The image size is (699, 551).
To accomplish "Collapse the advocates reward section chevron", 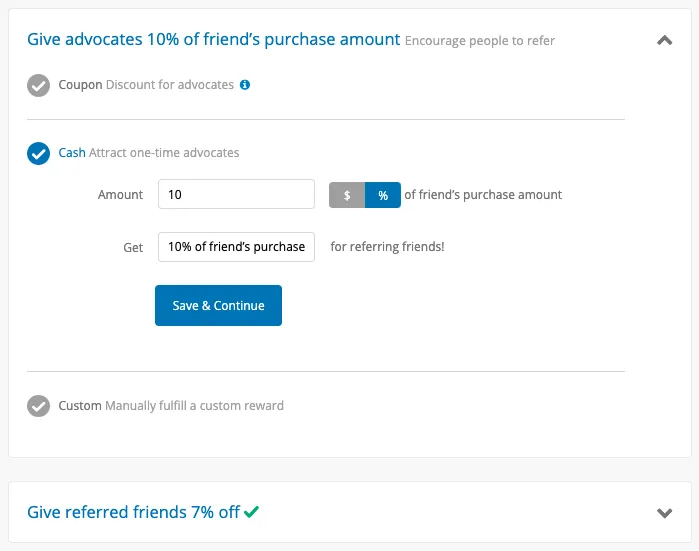I will [x=664, y=41].
